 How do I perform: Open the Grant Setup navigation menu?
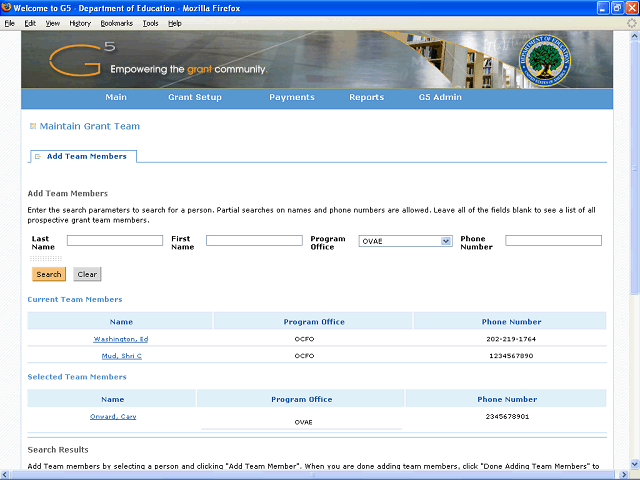(x=195, y=98)
